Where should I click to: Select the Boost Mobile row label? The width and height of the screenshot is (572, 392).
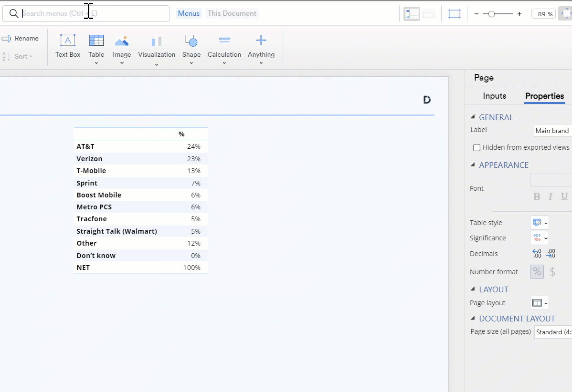pos(99,195)
